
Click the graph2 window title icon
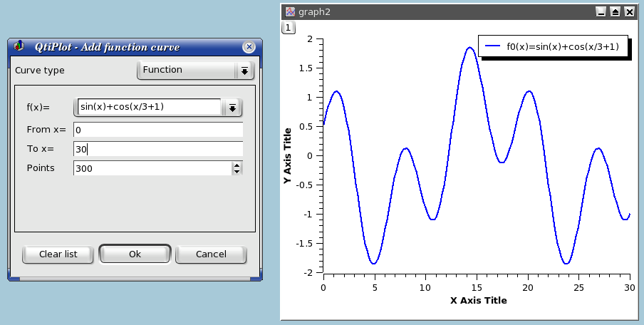click(290, 11)
